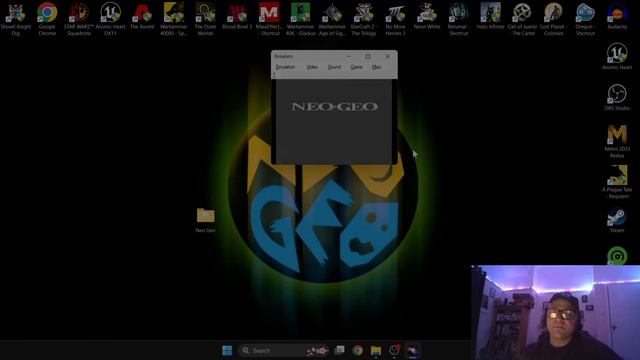Select the Metro 2033 Redux desktop shortcut
The width and height of the screenshot is (640, 360).
coord(617,141)
